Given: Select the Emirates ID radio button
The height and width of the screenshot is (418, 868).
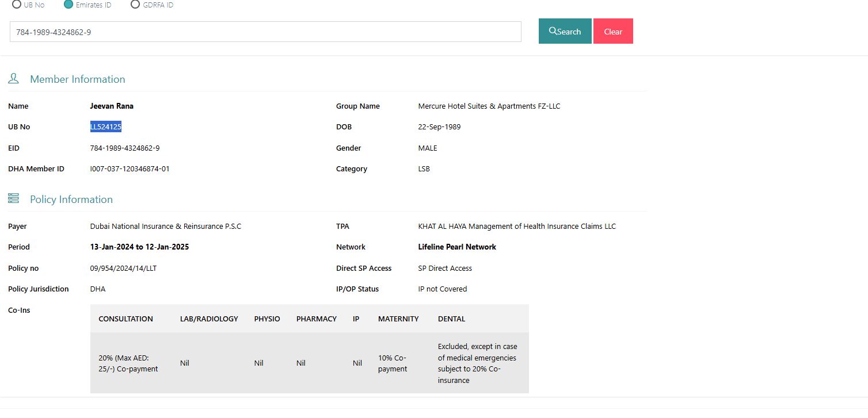Looking at the screenshot, I should coord(68,5).
